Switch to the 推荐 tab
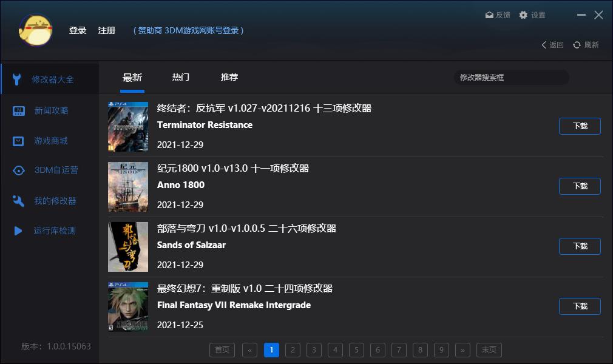 point(229,78)
